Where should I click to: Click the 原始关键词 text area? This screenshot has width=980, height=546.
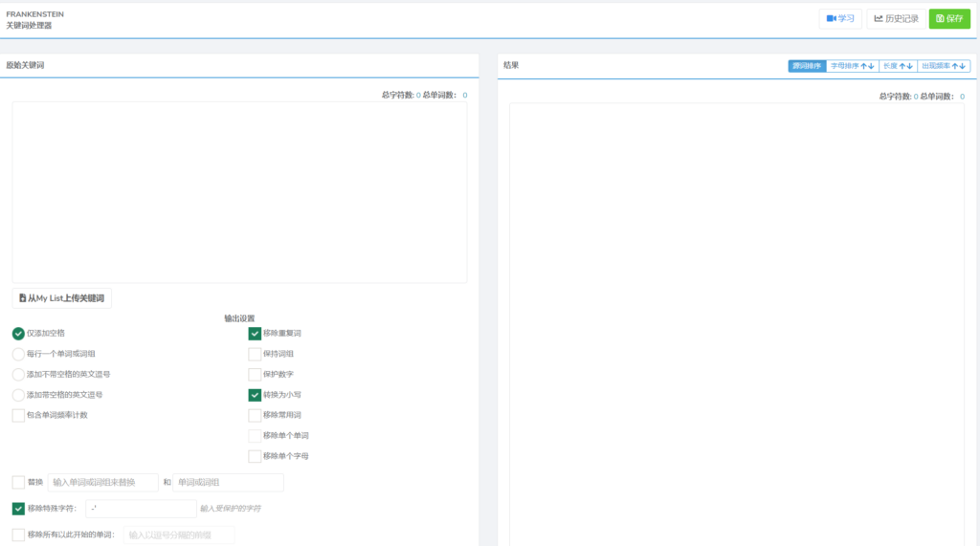point(239,191)
